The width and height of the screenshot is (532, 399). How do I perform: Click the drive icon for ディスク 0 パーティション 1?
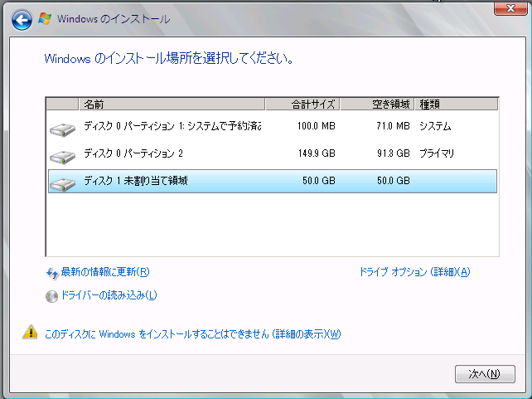62,129
